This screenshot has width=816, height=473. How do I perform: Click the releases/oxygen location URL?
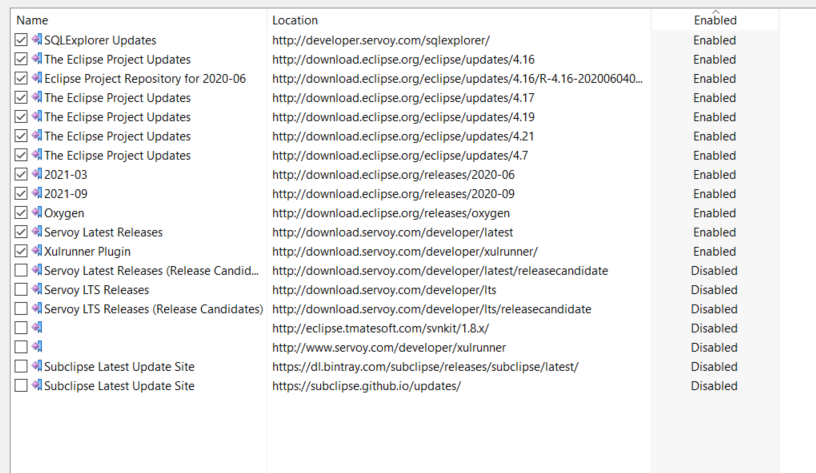[x=391, y=213]
